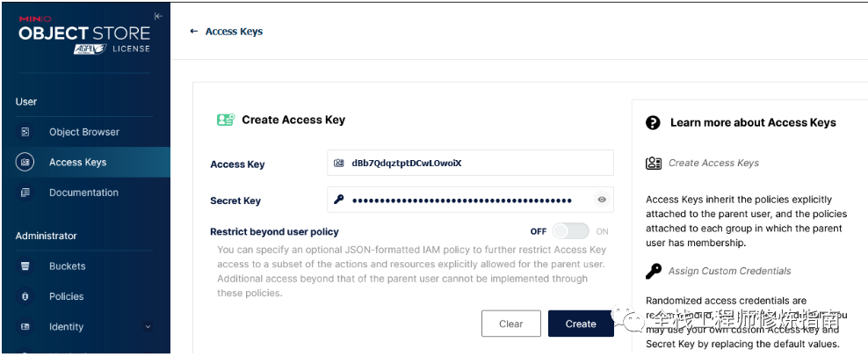868x357 pixels.
Task: Click the help question mark icon
Action: (x=654, y=122)
